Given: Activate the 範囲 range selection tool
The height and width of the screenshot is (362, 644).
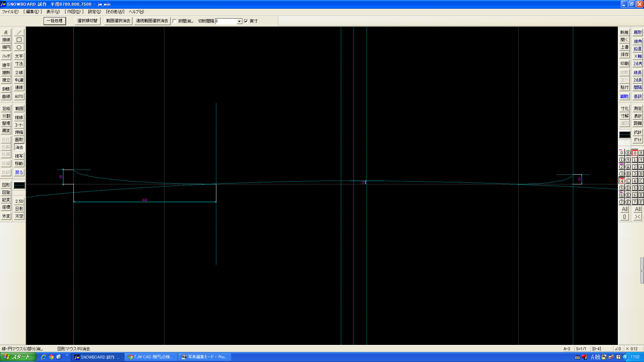Looking at the screenshot, I should point(19,109).
